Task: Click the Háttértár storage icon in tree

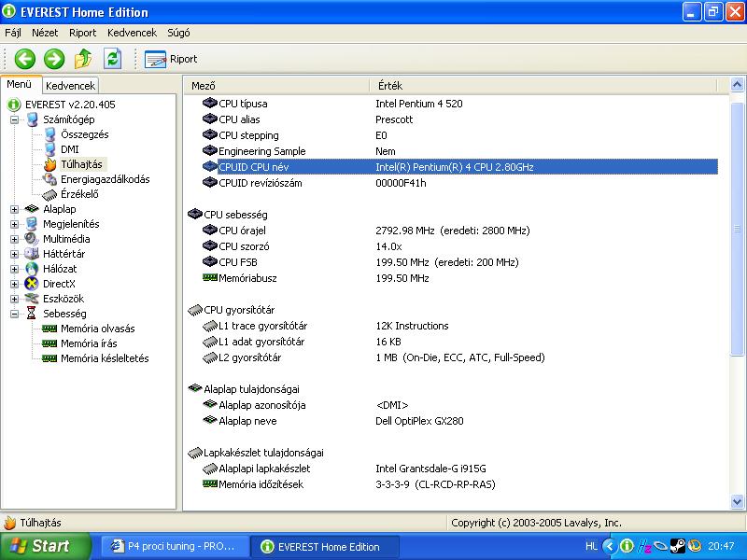Action: pyautogui.click(x=32, y=253)
